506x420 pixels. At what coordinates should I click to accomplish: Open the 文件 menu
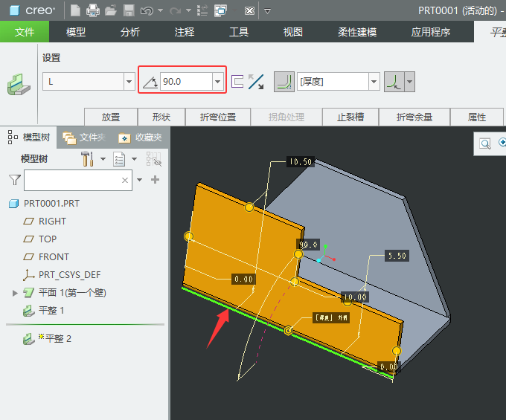tap(25, 31)
